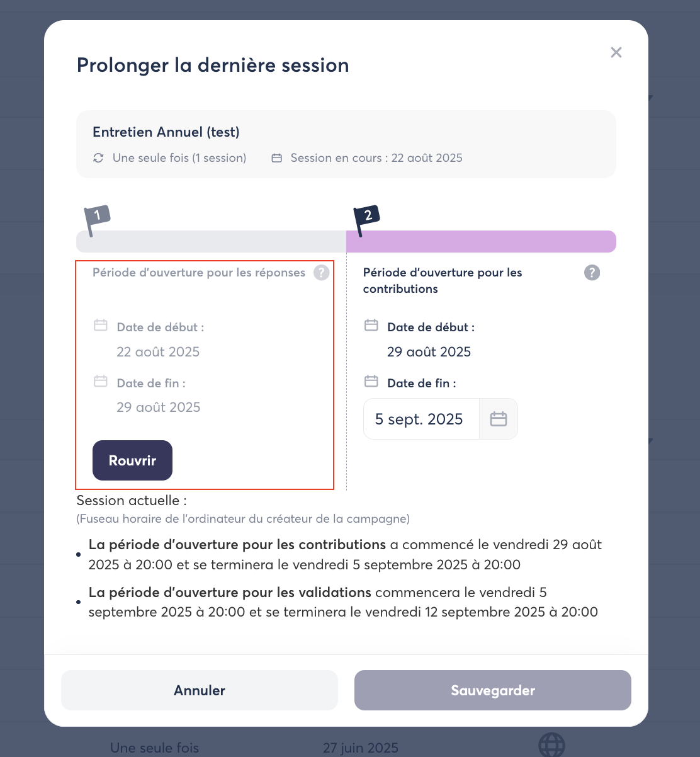Click the Sauvegarder button

(x=492, y=690)
